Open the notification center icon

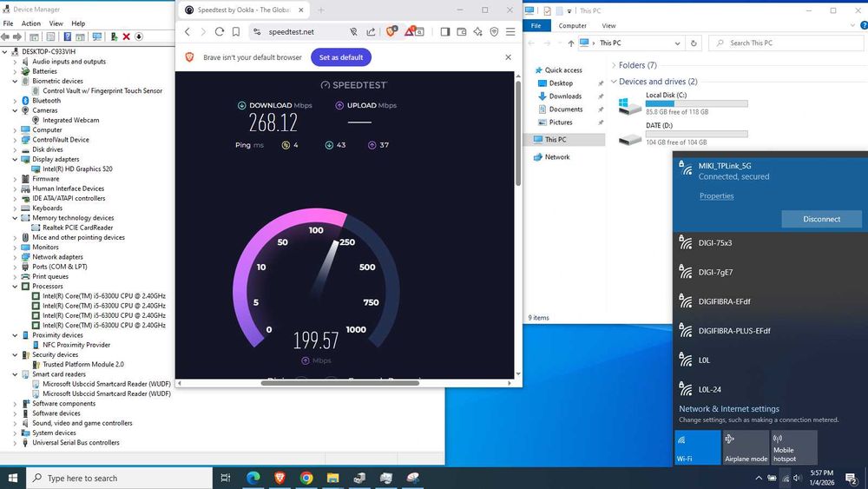coord(852,478)
